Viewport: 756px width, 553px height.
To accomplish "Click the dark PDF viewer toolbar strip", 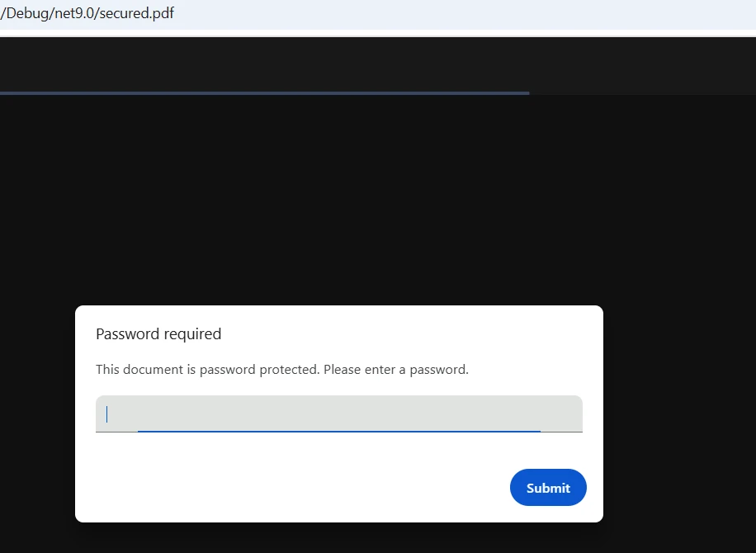I will coord(378,64).
